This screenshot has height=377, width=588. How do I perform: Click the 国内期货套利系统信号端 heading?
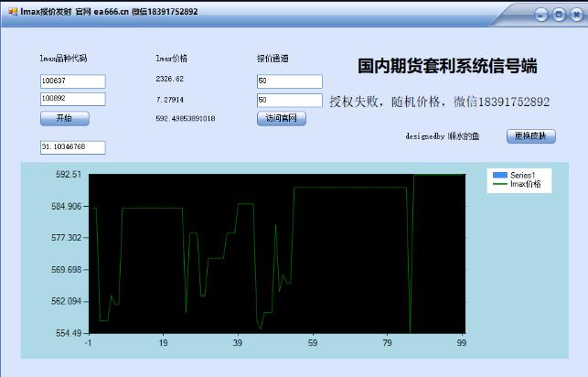pyautogui.click(x=447, y=66)
